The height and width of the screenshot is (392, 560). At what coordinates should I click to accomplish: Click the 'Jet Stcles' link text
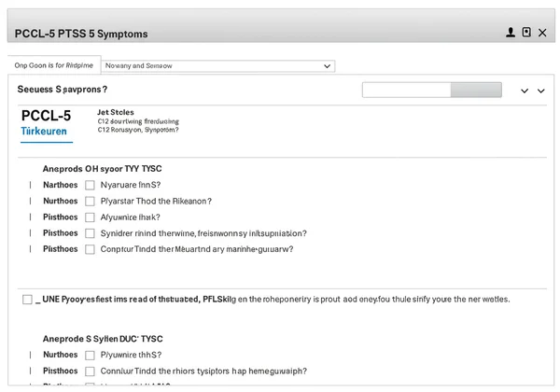116,112
